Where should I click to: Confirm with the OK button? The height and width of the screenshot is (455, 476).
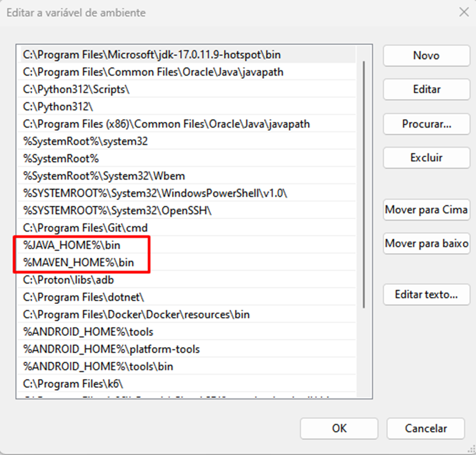coord(339,428)
